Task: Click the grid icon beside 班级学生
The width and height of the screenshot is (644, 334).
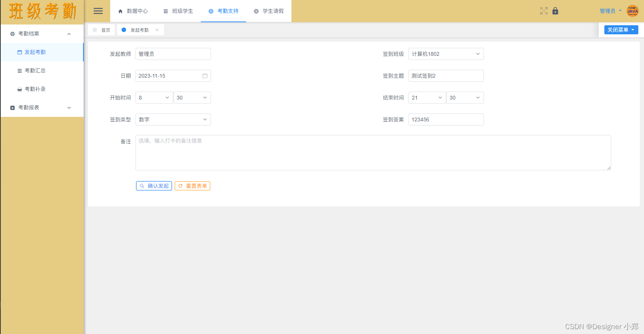Action: tap(166, 11)
